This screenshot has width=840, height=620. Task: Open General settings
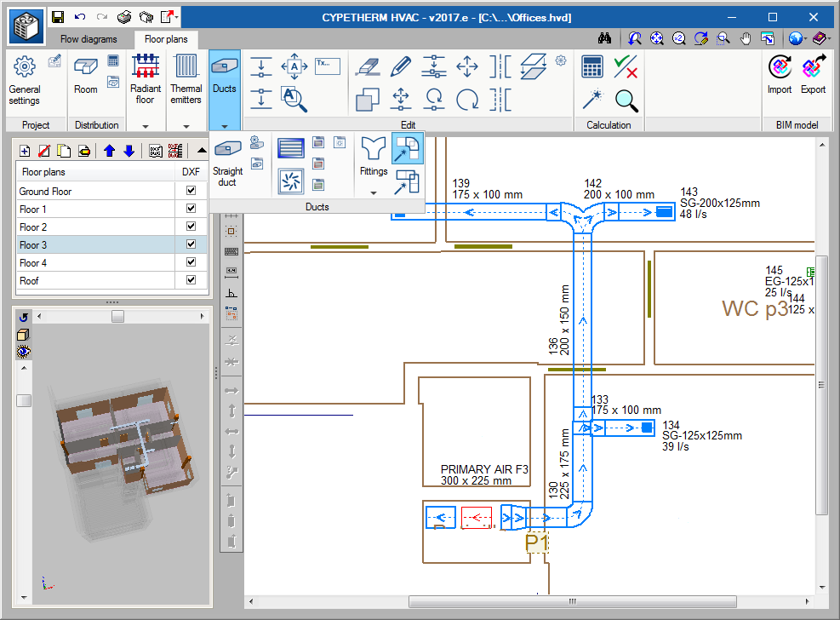coord(25,81)
